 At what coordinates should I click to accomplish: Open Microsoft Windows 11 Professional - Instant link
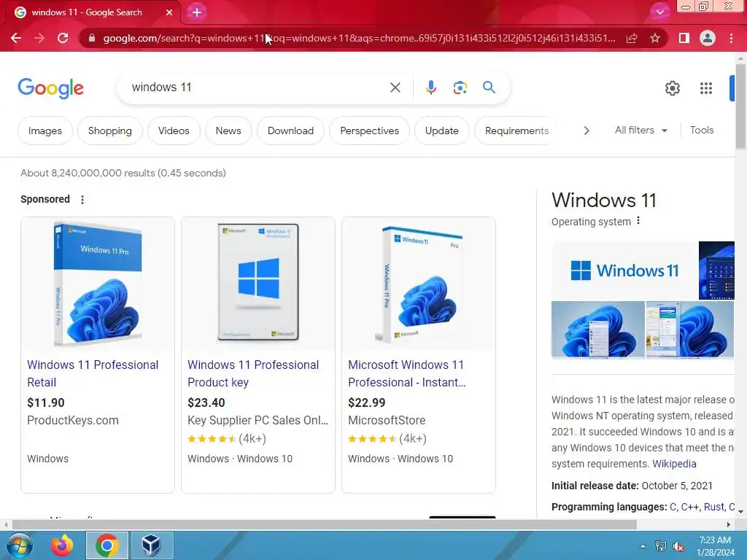[x=407, y=373]
